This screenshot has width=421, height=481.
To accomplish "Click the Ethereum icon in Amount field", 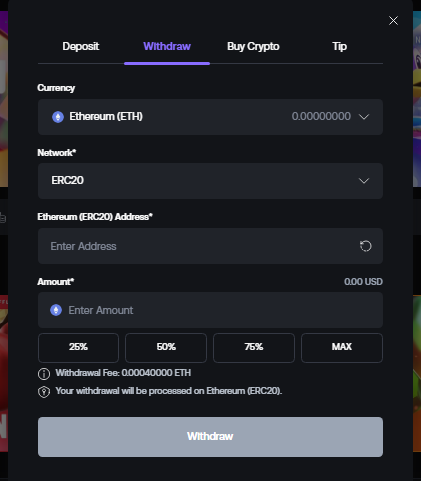I will (x=56, y=310).
